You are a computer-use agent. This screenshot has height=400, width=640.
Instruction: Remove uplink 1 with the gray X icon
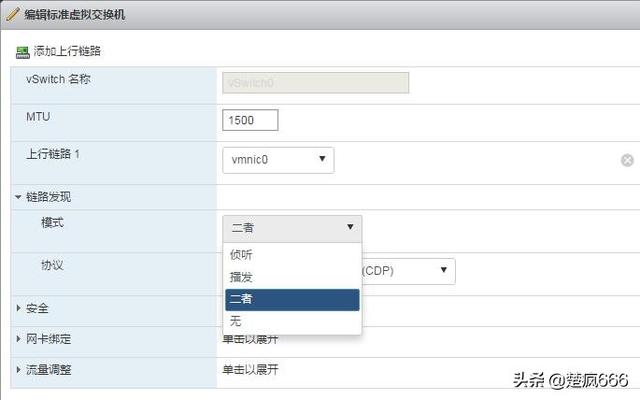coord(627,160)
